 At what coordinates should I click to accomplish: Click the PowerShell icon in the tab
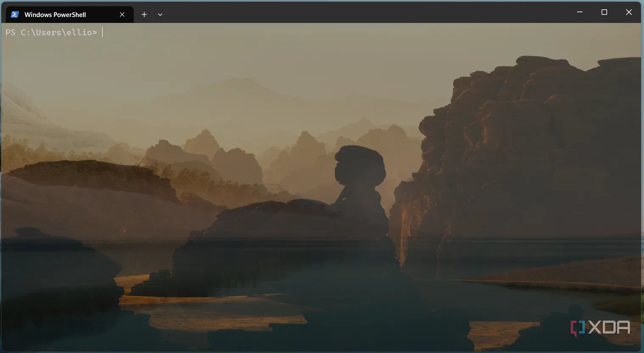click(x=15, y=14)
